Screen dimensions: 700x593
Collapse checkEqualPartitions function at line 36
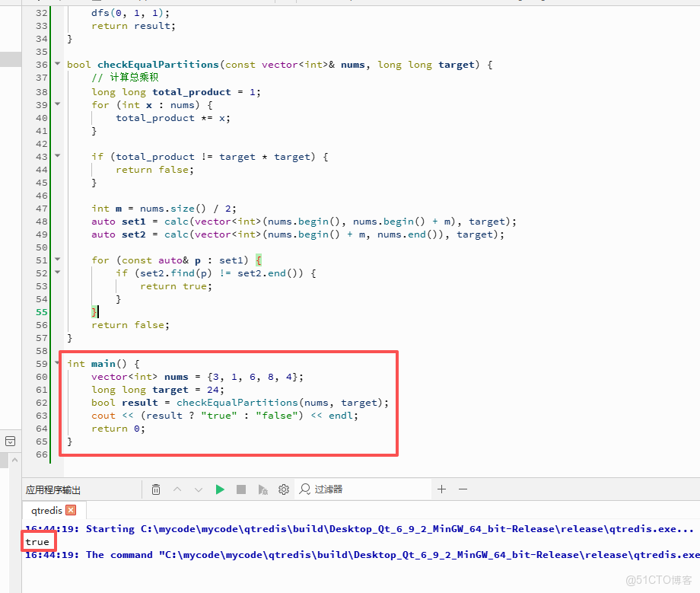pyautogui.click(x=58, y=64)
